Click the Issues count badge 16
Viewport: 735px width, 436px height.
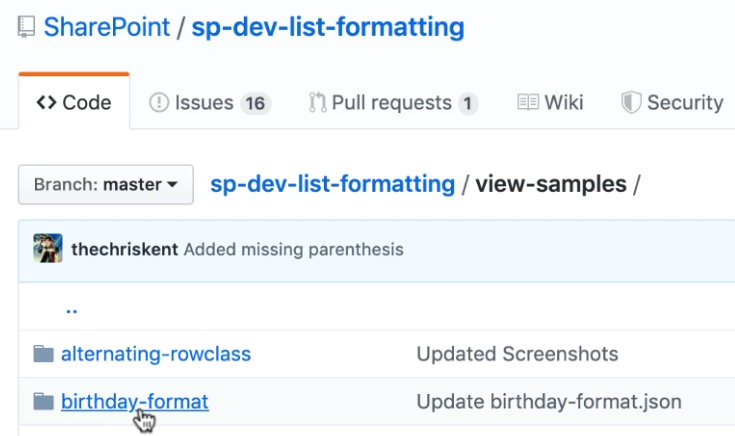255,103
